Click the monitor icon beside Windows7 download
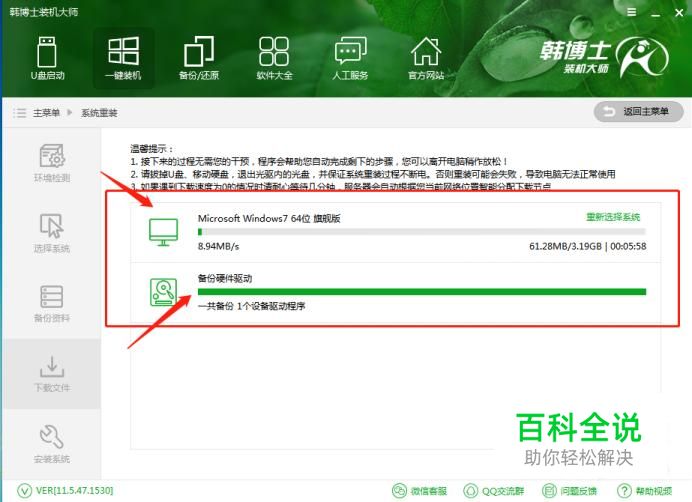 click(x=163, y=232)
